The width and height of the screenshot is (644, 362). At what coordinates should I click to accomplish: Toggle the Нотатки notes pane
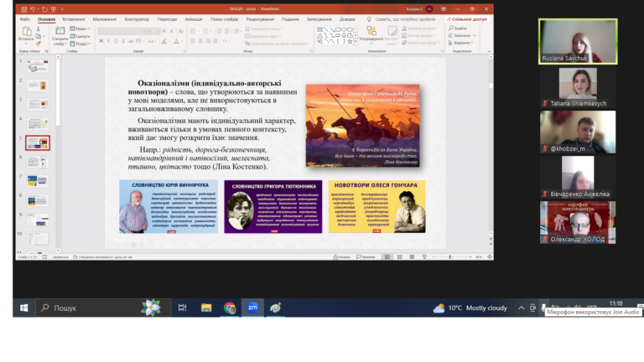click(x=342, y=257)
